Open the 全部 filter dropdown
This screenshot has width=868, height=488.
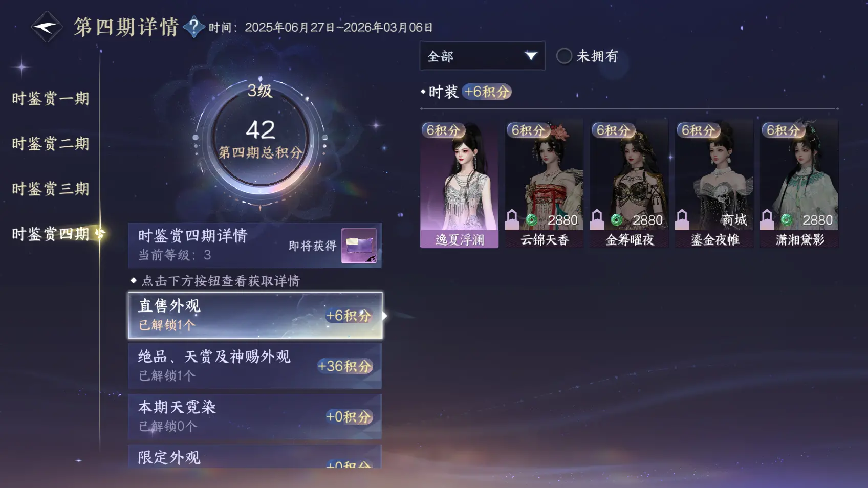coord(482,56)
